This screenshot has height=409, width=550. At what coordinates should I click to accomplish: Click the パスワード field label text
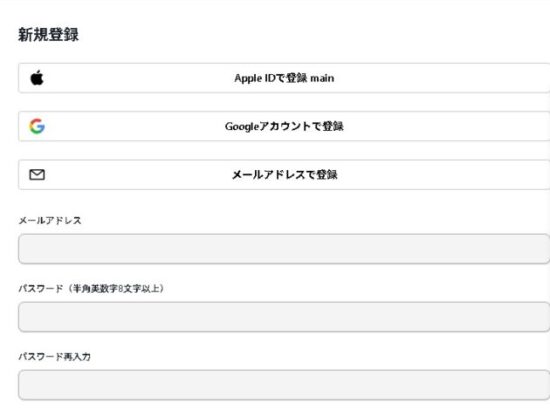41,288
